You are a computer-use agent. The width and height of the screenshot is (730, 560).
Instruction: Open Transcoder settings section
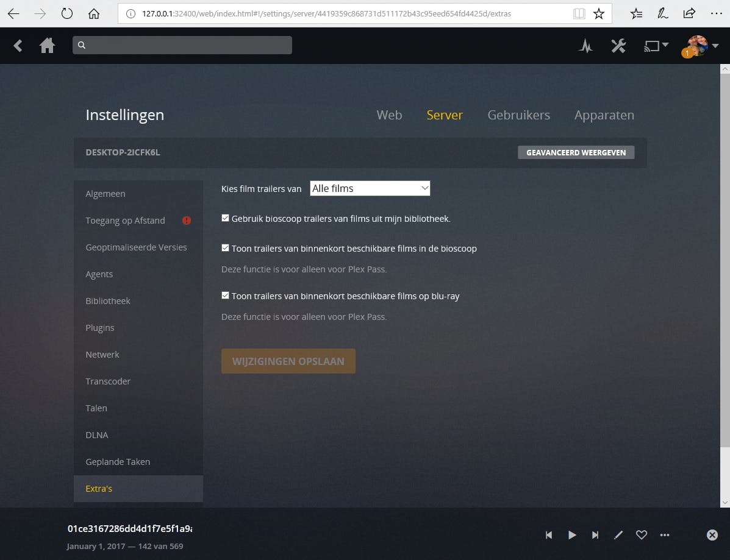138,381
